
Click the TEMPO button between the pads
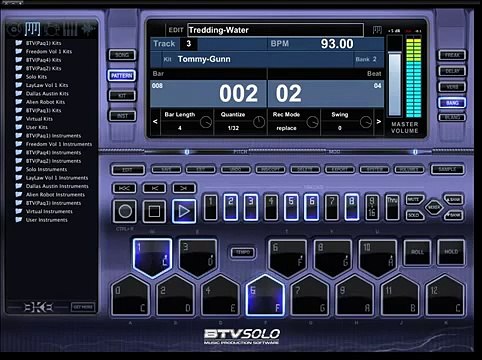click(x=243, y=252)
